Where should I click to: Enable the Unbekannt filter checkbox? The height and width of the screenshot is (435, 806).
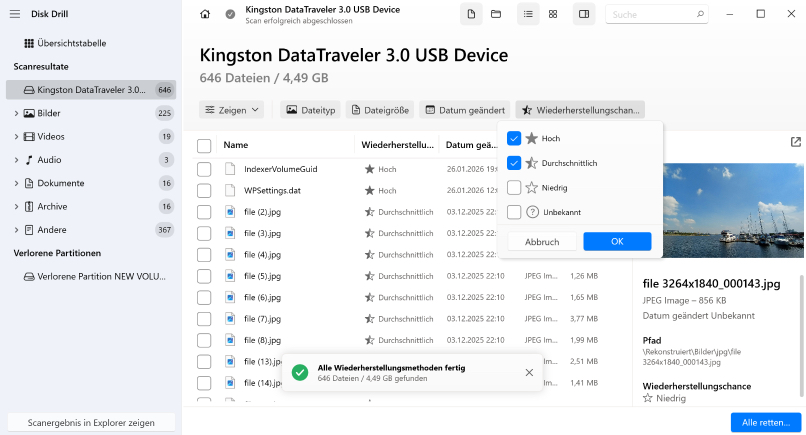(x=514, y=212)
